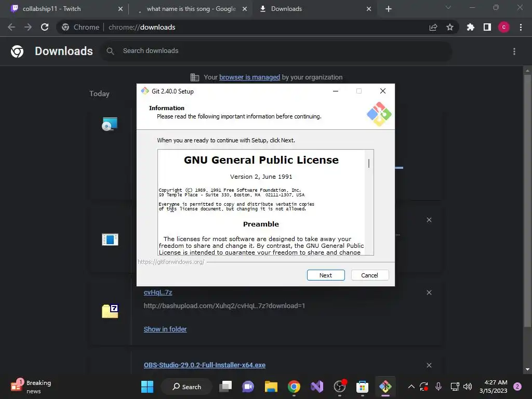Open Microsoft Store on taskbar
Screen dimensions: 532x399
point(362,387)
